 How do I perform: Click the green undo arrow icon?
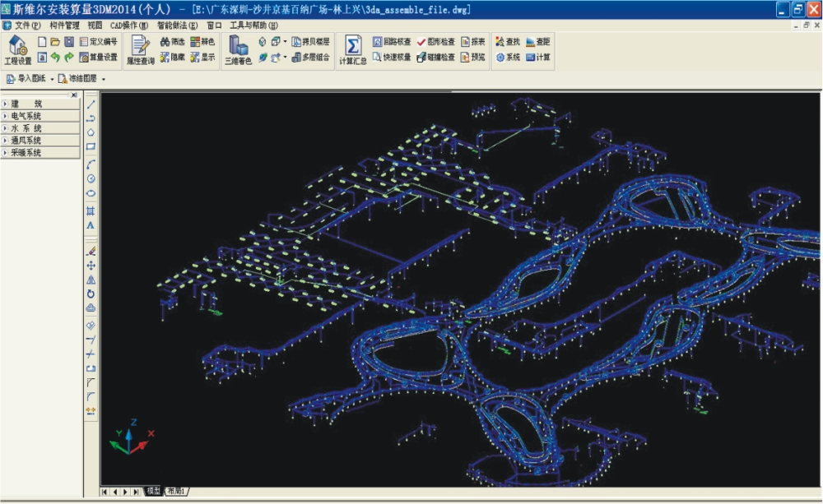pyautogui.click(x=55, y=58)
